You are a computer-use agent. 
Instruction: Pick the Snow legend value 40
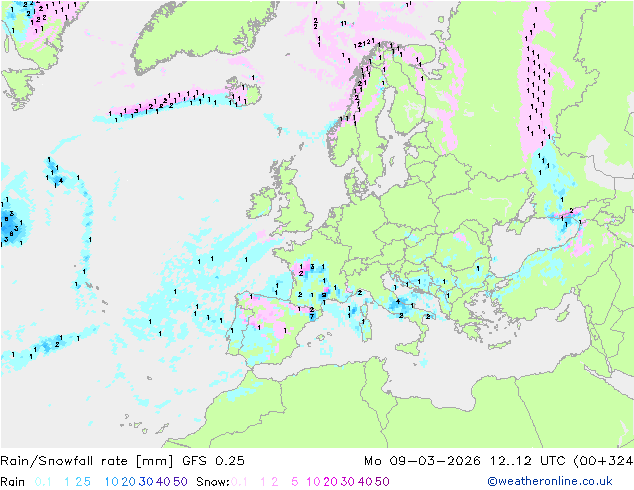click(365, 482)
